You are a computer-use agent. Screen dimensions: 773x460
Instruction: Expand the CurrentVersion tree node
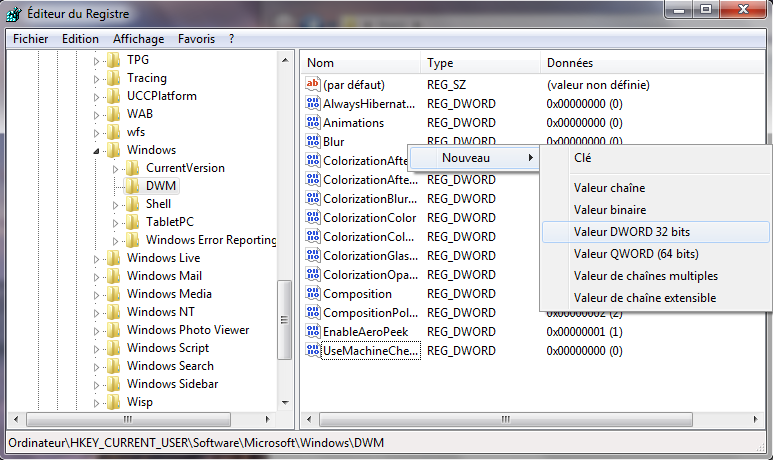pyautogui.click(x=117, y=168)
